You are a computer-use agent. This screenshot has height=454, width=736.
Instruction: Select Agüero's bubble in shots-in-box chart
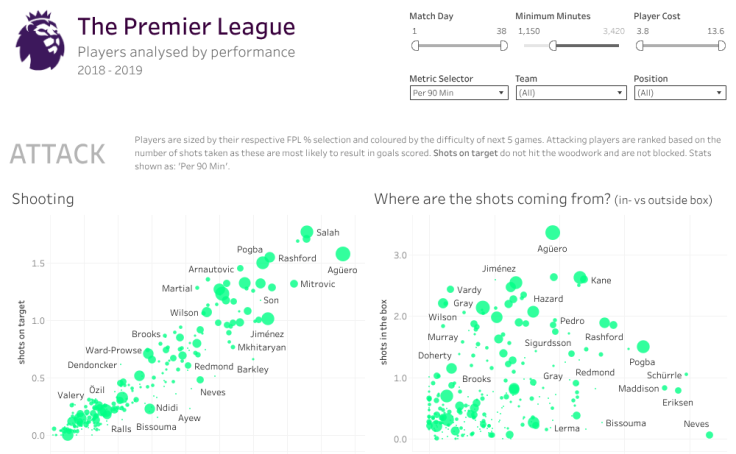(553, 232)
